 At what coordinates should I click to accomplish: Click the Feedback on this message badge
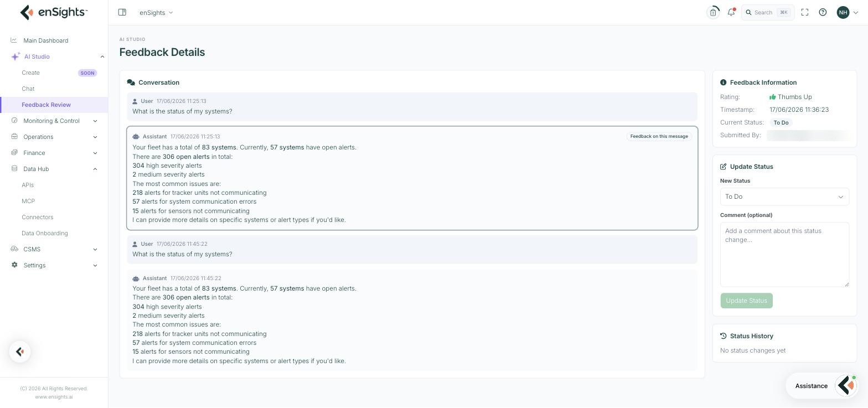[x=659, y=136]
